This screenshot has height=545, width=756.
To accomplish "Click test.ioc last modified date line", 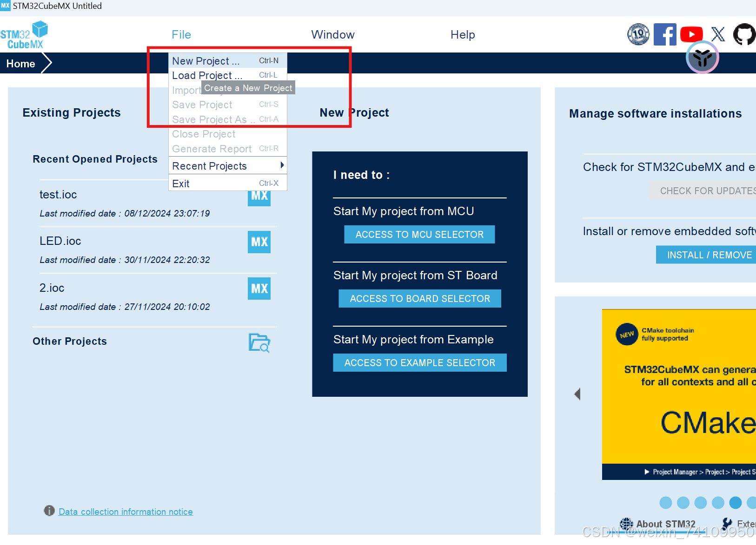I will click(125, 213).
